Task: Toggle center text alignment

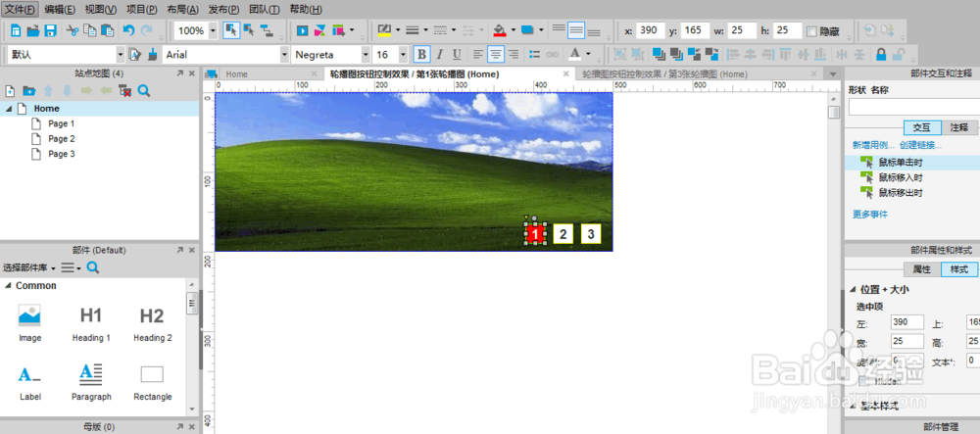Action: point(496,54)
